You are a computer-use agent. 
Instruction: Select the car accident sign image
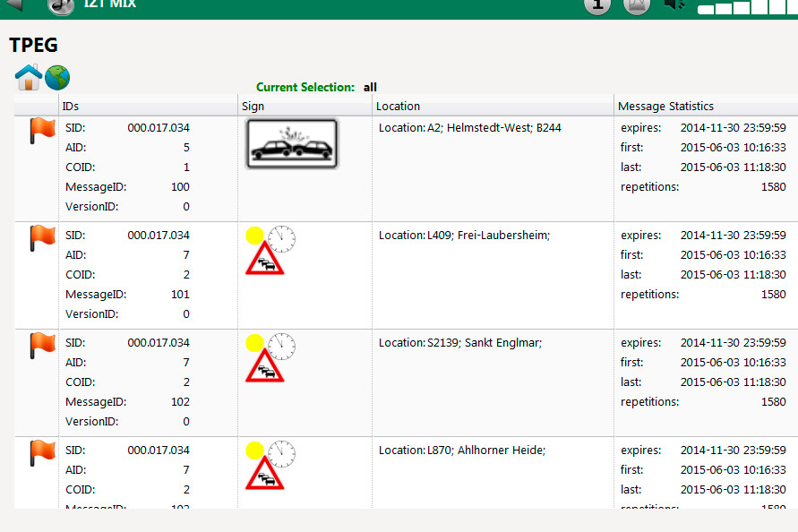point(292,143)
